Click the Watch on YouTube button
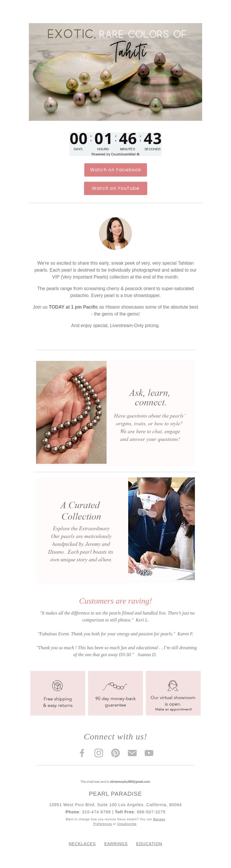Screen dimensions: 231x868 tap(115, 188)
